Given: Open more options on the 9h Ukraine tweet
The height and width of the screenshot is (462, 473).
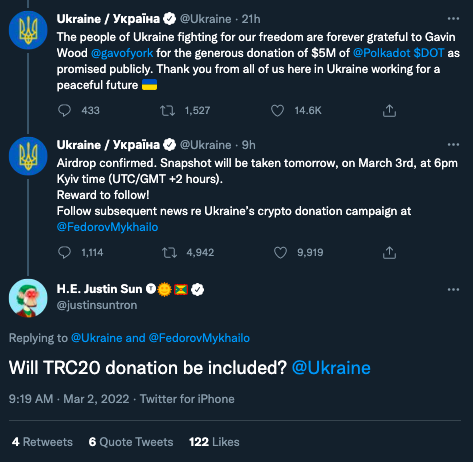Looking at the screenshot, I should [453, 145].
